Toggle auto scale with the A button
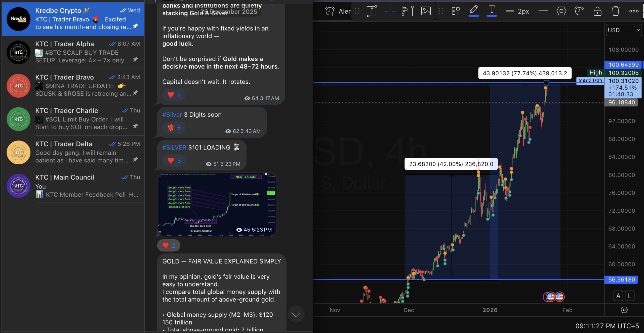The height and width of the screenshot is (333, 644). [x=618, y=296]
